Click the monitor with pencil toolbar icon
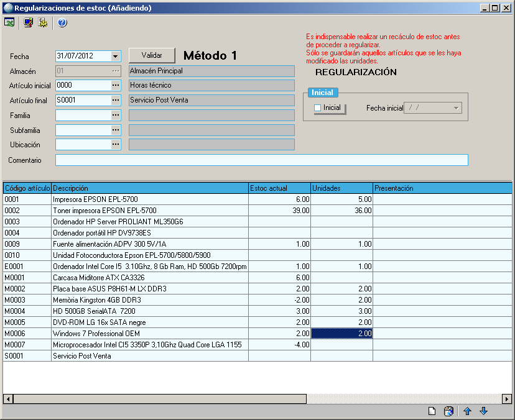The width and height of the screenshot is (515, 420). click(29, 22)
